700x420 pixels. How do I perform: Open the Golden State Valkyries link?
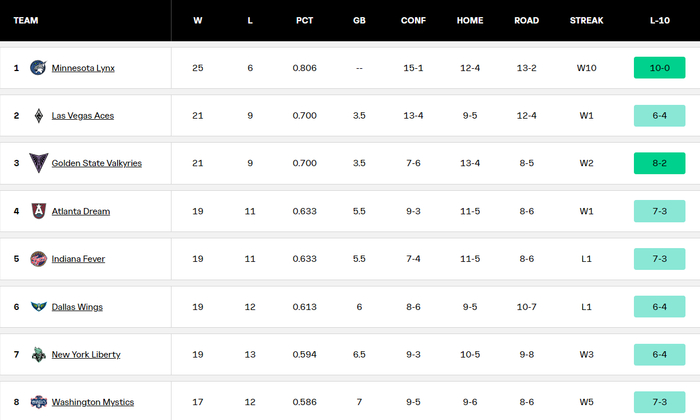pos(96,163)
